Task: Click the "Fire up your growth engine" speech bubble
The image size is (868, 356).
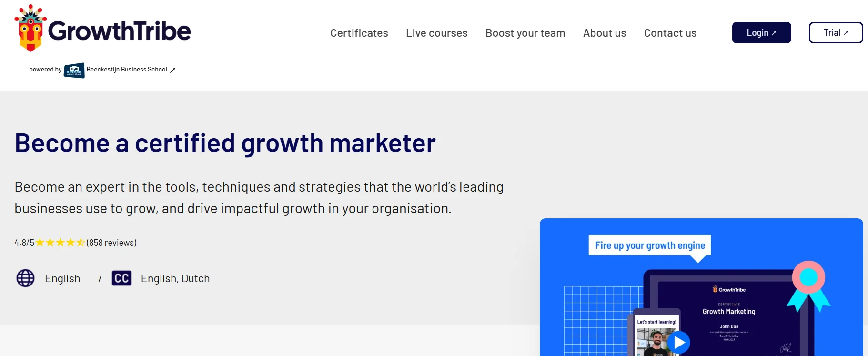Action: [x=650, y=245]
